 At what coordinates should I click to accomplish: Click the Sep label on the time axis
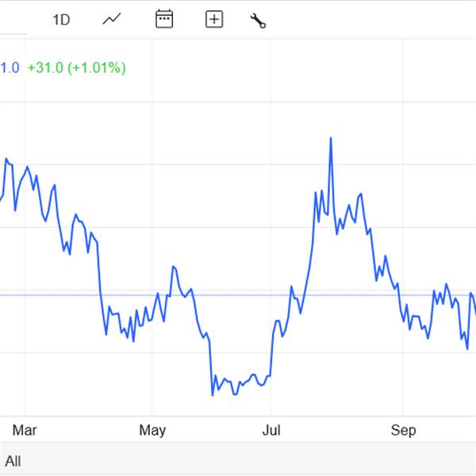(404, 431)
